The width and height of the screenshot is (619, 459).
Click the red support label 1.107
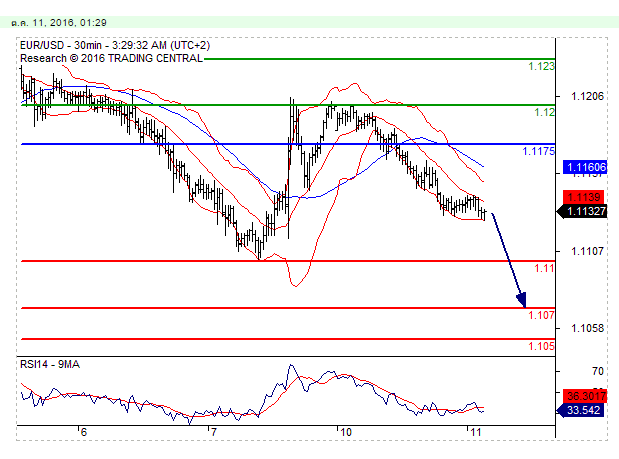tap(541, 315)
